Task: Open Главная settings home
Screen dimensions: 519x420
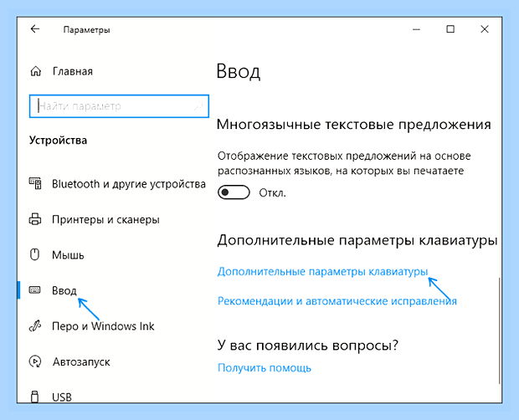Action: point(73,71)
